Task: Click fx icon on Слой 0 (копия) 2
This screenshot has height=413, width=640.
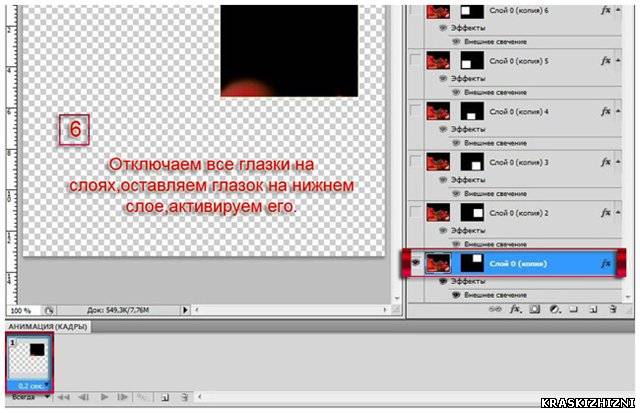Action: (606, 213)
